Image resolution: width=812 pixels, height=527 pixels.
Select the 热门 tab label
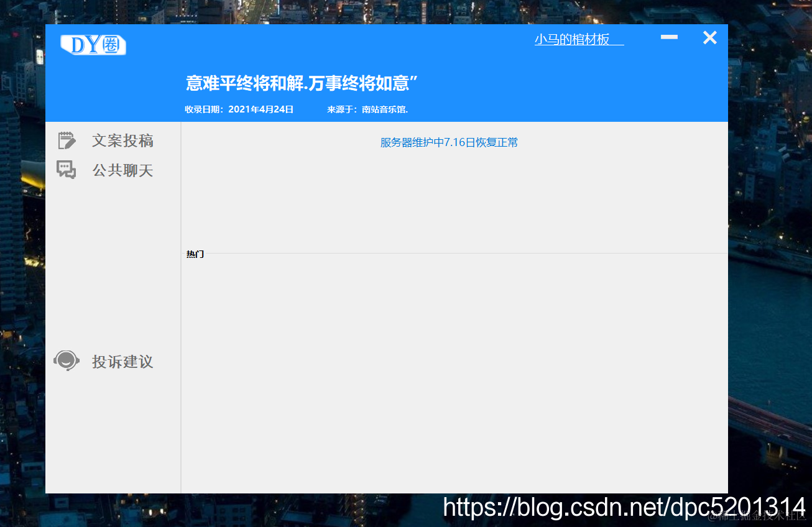(194, 254)
